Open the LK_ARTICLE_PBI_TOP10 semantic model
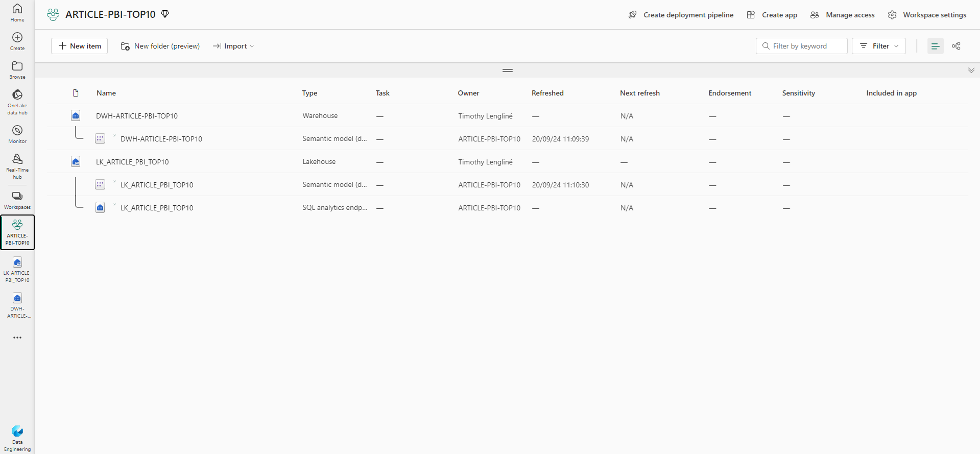980x454 pixels. (x=157, y=185)
